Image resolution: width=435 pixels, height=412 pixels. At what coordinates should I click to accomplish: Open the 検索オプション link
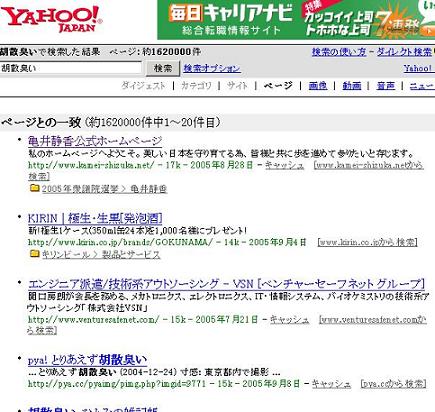click(212, 68)
